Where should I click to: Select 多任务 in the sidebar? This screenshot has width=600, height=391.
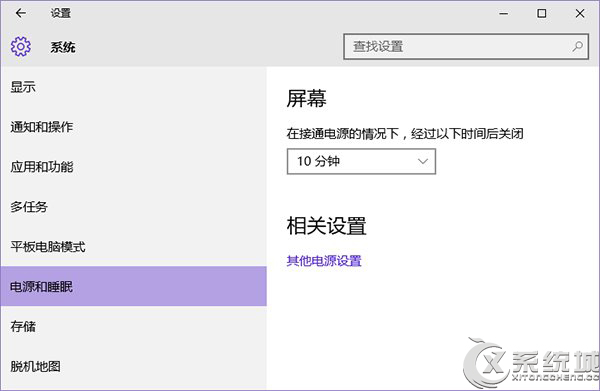pyautogui.click(x=134, y=207)
